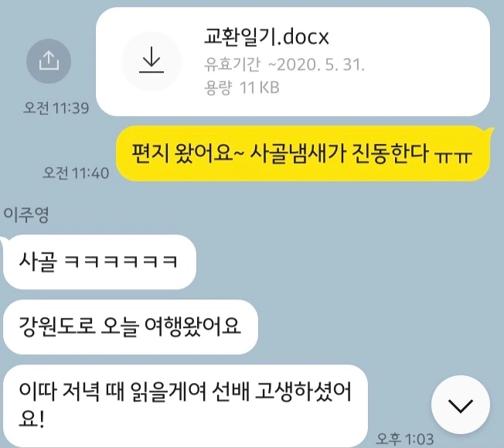504x448 pixels.
Task: Tap the file attachment bubble
Action: [x=293, y=61]
